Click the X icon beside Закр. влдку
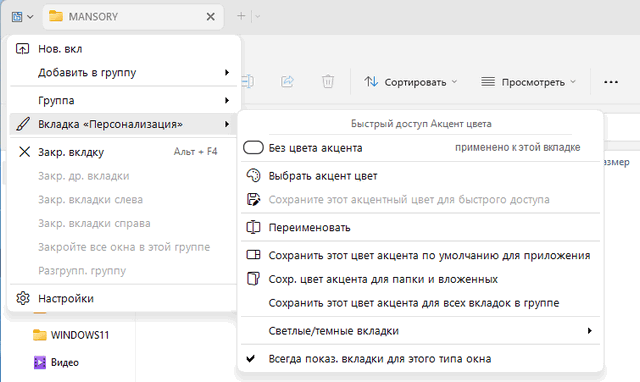This screenshot has height=382, width=640. click(24, 152)
